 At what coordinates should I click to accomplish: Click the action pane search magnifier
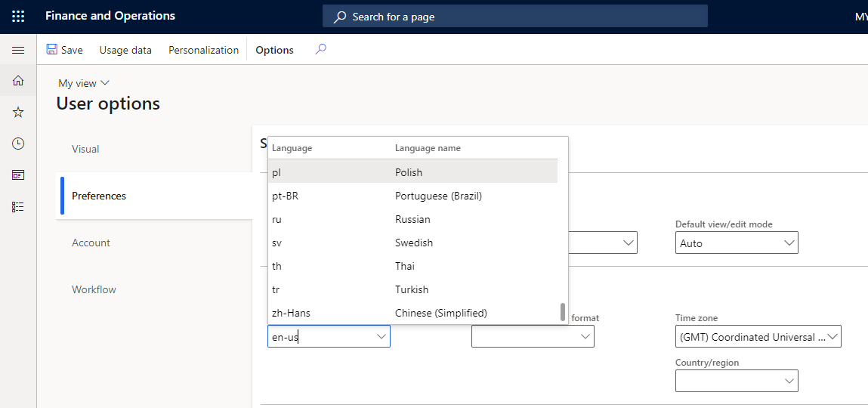click(x=320, y=50)
